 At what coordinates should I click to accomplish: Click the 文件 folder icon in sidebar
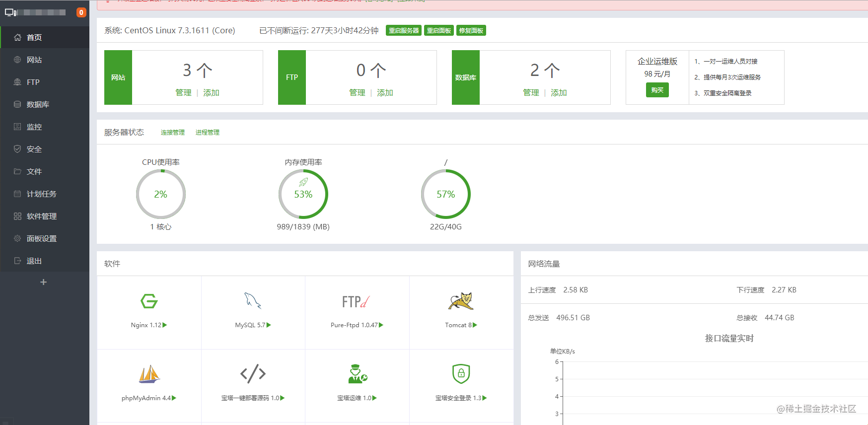tap(17, 171)
